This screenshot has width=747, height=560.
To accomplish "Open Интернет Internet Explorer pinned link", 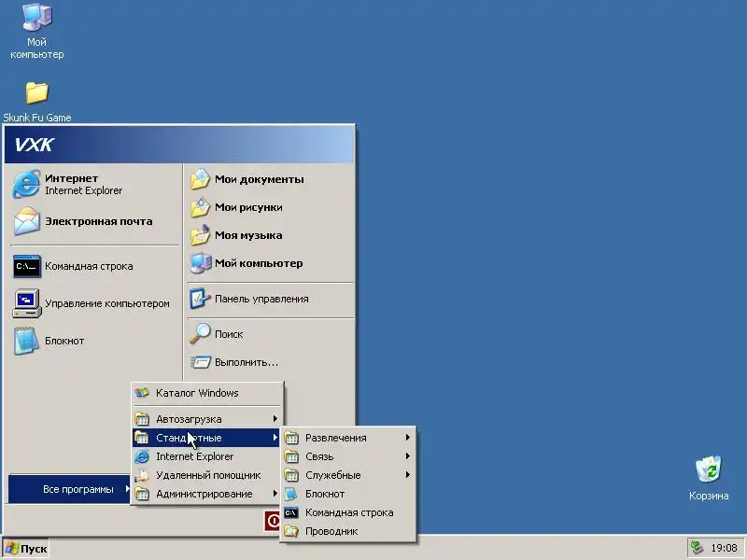I will (x=94, y=184).
